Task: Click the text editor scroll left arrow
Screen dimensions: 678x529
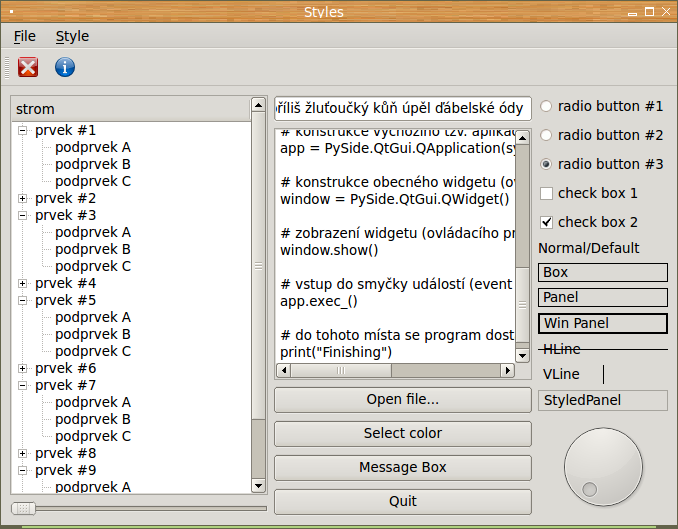Action: pyautogui.click(x=284, y=370)
